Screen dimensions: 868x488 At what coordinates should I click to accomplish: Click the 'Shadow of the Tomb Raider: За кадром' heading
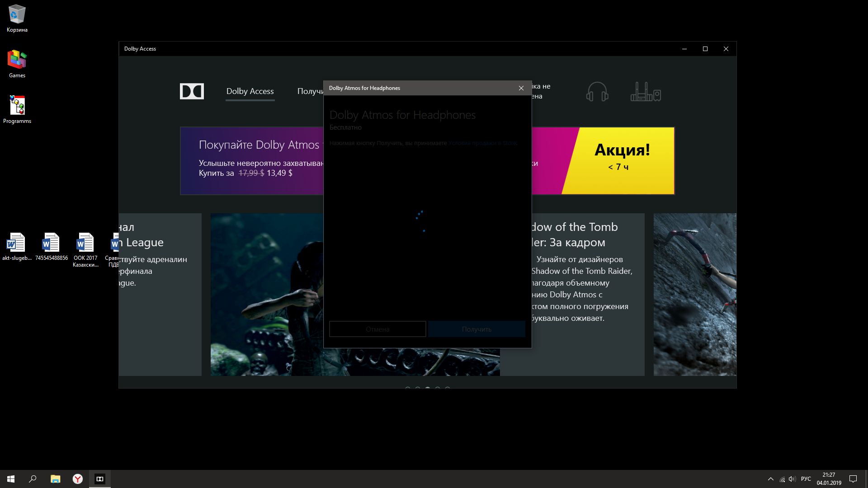(574, 235)
